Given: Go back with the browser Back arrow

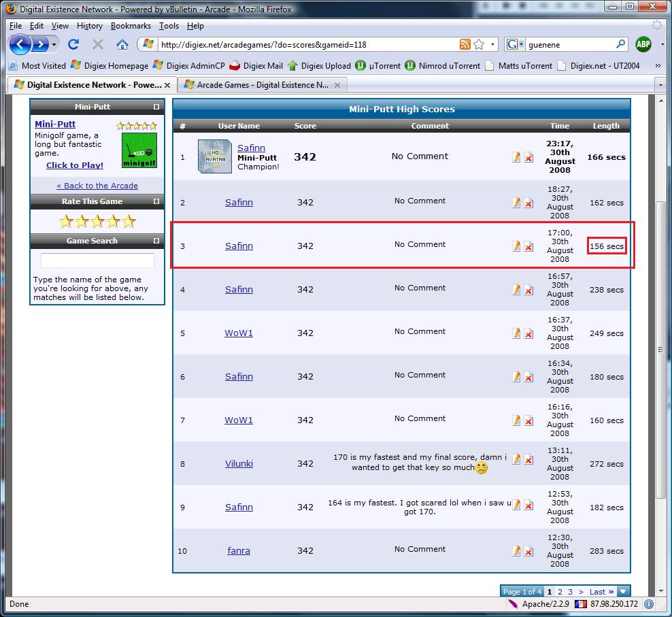Looking at the screenshot, I should click(x=20, y=44).
